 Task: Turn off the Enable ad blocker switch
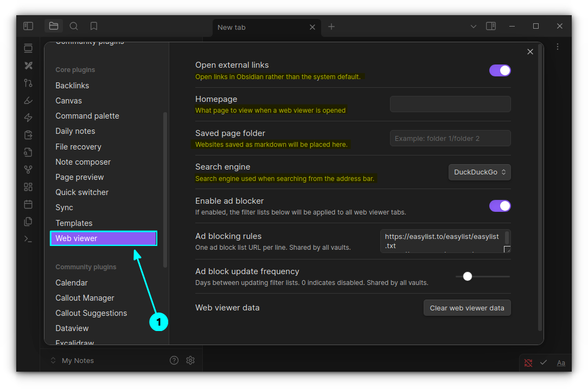[500, 206]
